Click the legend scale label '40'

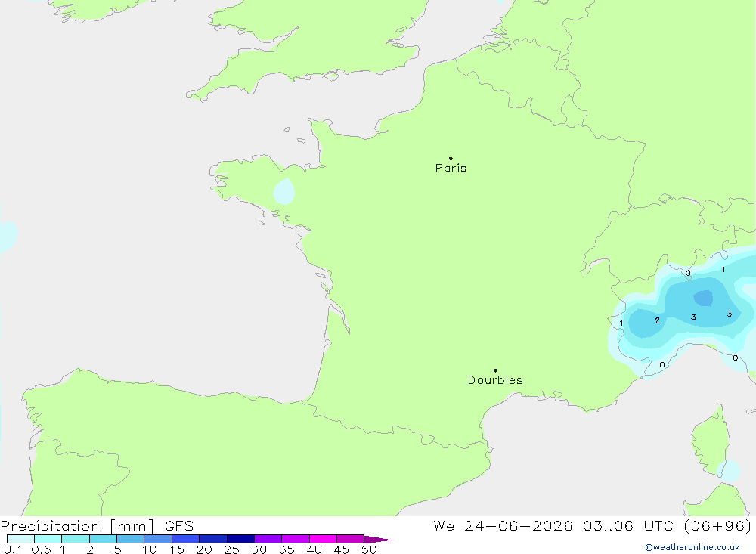(x=314, y=549)
